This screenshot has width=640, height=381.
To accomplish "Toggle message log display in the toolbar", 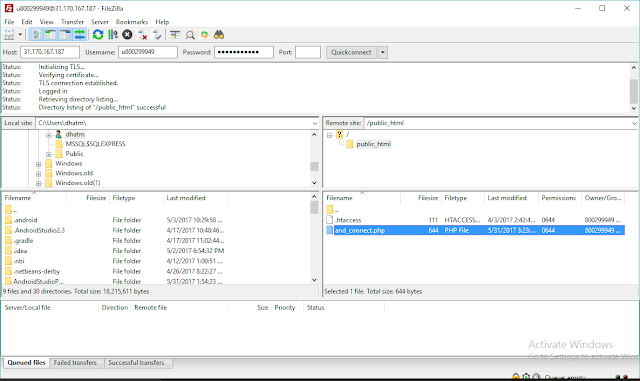I will [36, 35].
